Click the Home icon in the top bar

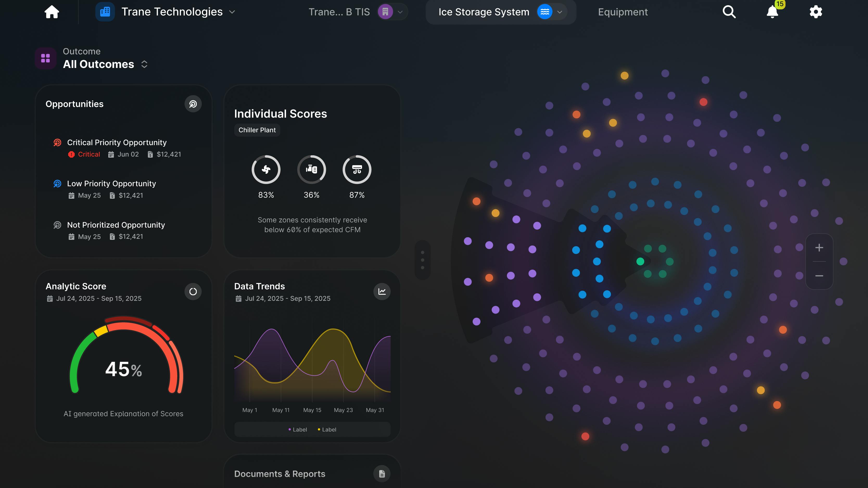coord(52,12)
